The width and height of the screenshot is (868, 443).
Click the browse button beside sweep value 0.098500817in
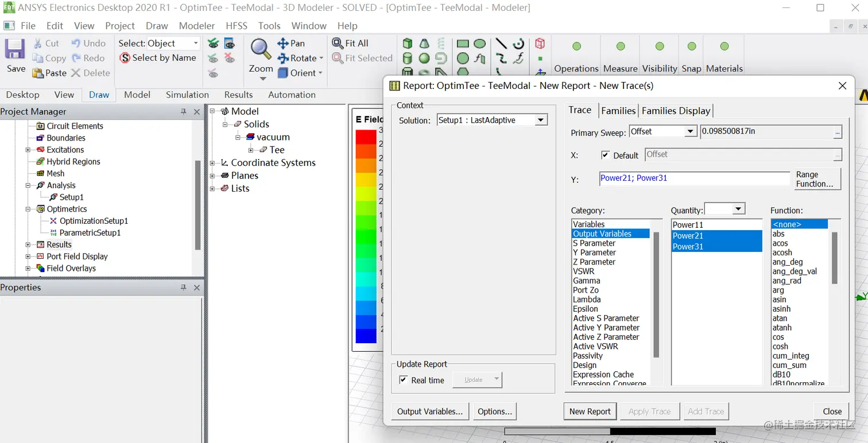pos(838,132)
